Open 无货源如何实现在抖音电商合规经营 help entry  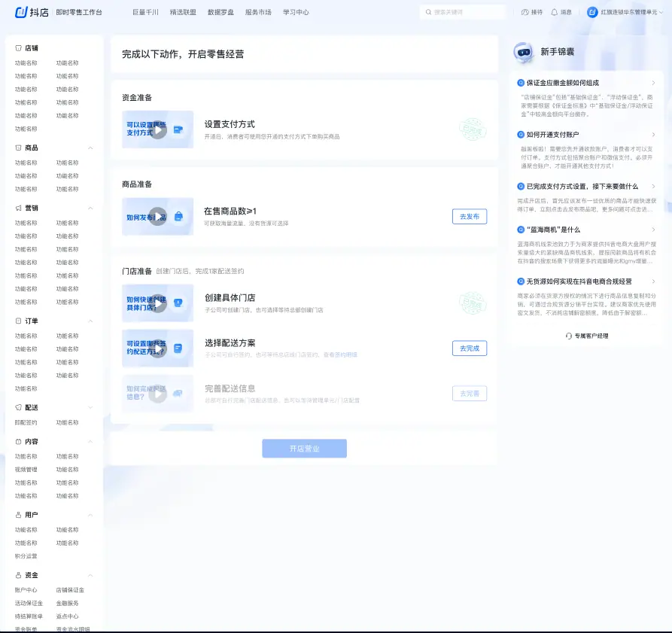(587, 282)
